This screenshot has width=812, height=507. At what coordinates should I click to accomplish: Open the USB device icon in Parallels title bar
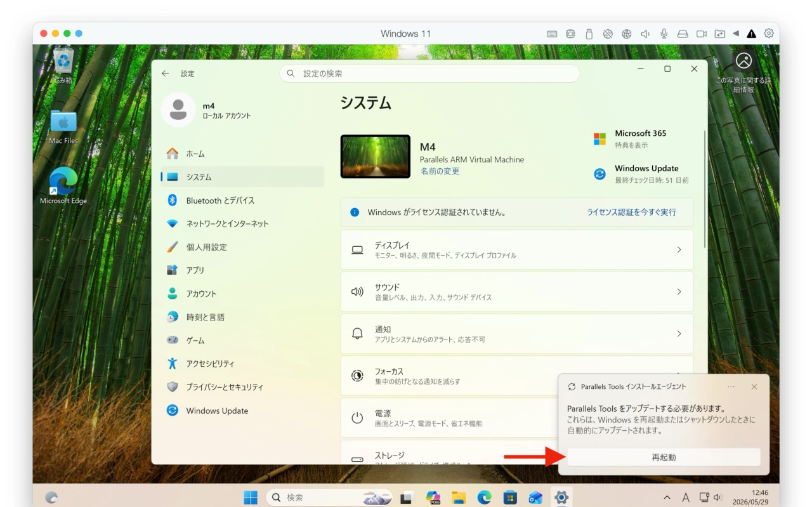coord(589,34)
